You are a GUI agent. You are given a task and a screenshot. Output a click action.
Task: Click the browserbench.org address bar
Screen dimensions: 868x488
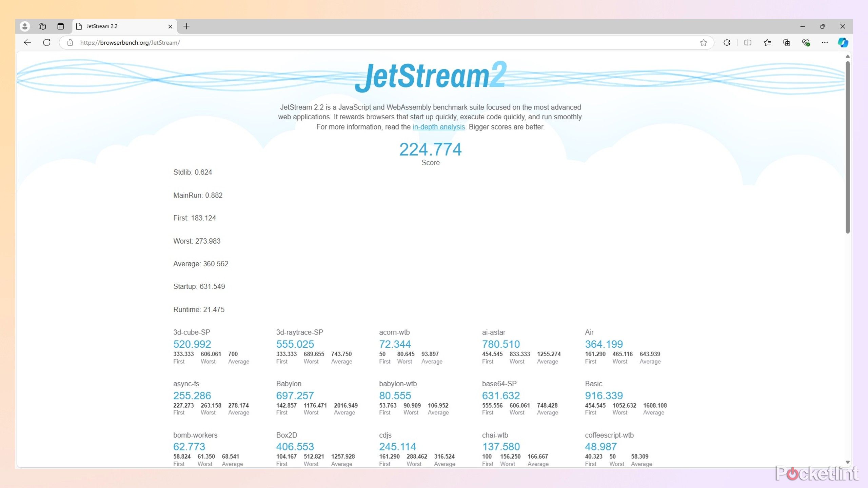tap(387, 43)
